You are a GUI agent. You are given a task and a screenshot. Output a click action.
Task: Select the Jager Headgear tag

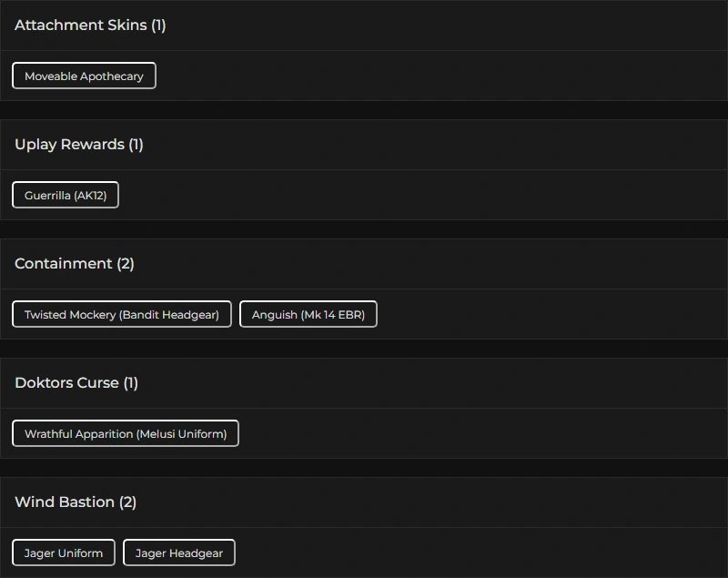178,553
